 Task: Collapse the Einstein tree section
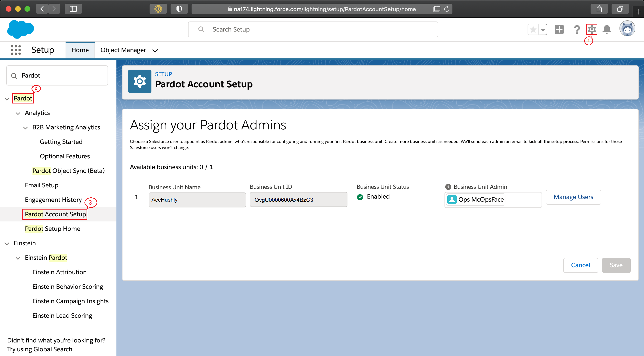(x=7, y=243)
